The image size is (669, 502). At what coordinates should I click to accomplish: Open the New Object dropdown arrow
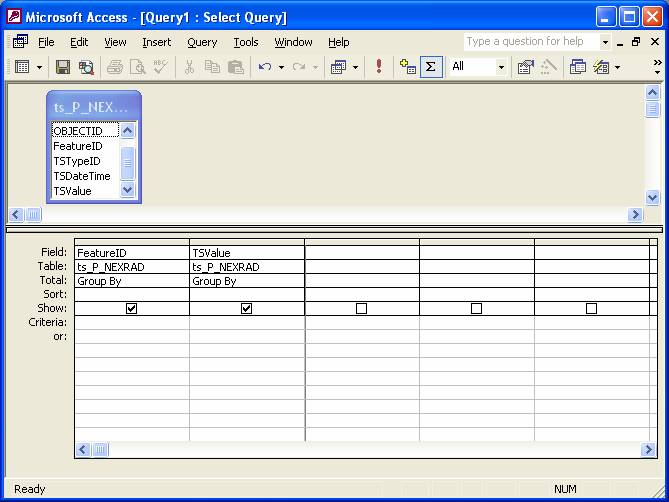(x=617, y=67)
